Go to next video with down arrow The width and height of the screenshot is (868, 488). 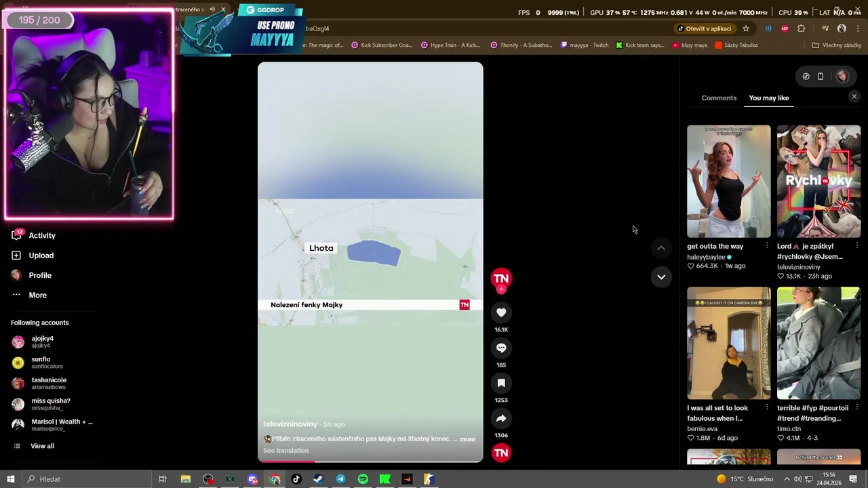661,277
